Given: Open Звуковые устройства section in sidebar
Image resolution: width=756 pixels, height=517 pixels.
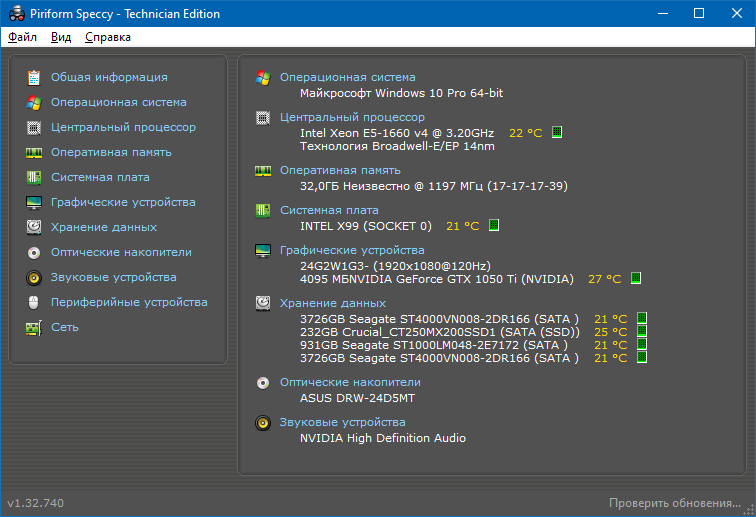Looking at the screenshot, I should pyautogui.click(x=114, y=277).
